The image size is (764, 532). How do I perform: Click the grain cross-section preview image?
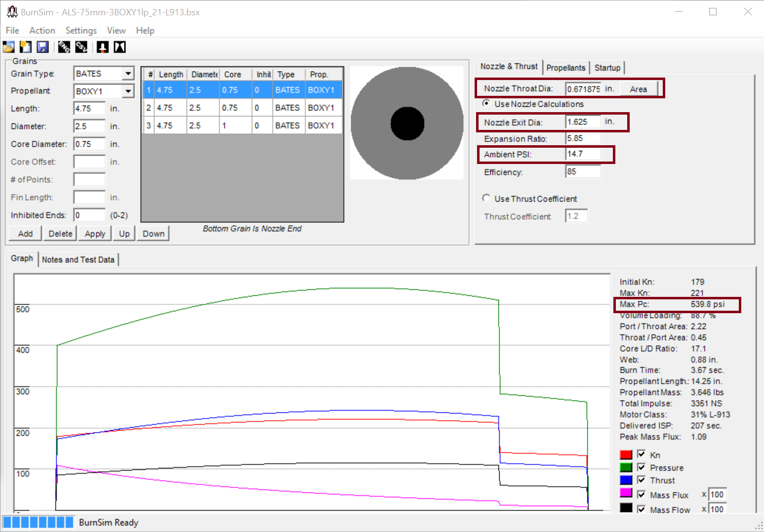point(407,123)
